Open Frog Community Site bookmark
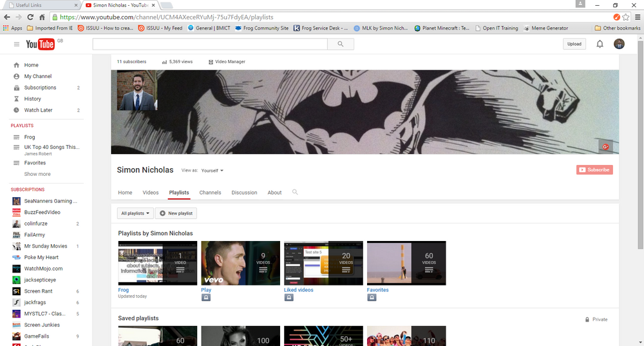This screenshot has width=644, height=346. pos(261,28)
